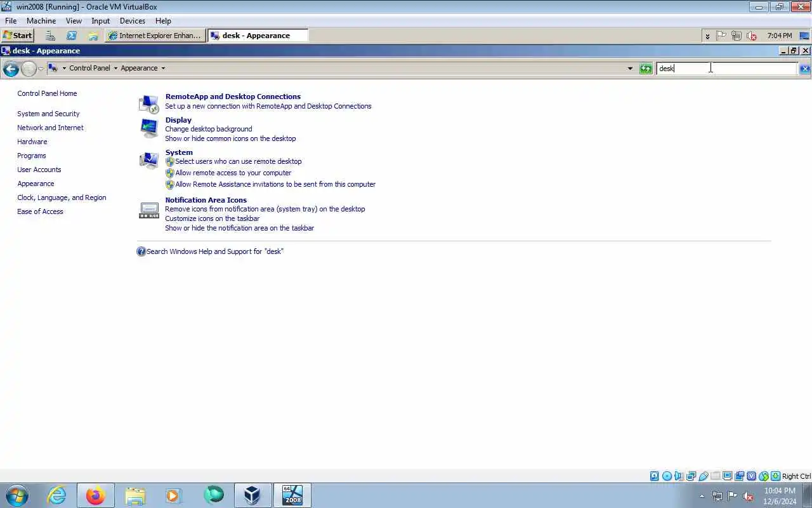Open Hardware category
812x508 pixels.
tap(32, 142)
